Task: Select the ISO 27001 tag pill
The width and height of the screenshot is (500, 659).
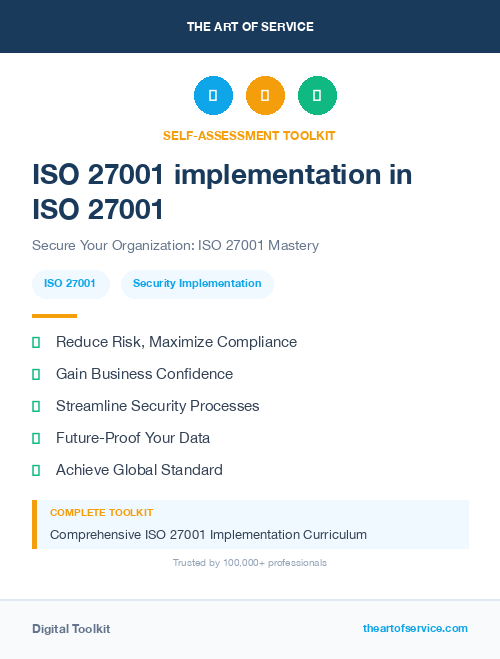Action: (71, 284)
